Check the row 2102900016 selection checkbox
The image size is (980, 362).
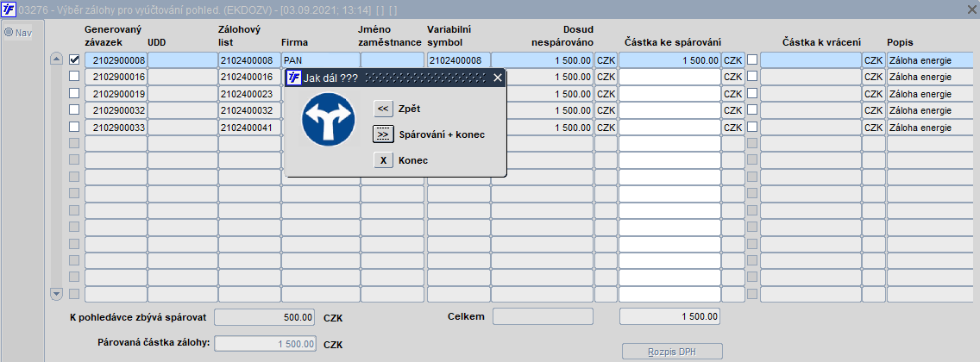[74, 76]
